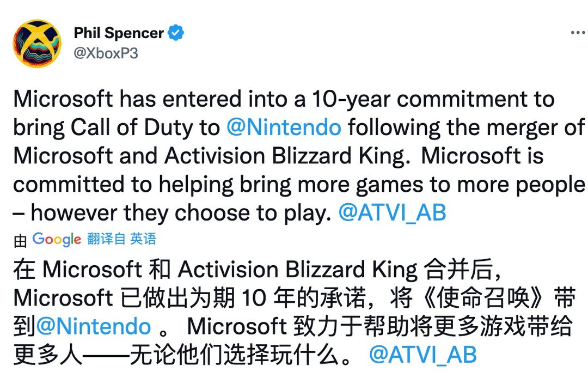The height and width of the screenshot is (384, 588).
Task: Open @Nintendo mention in English tweet
Action: pos(284,127)
